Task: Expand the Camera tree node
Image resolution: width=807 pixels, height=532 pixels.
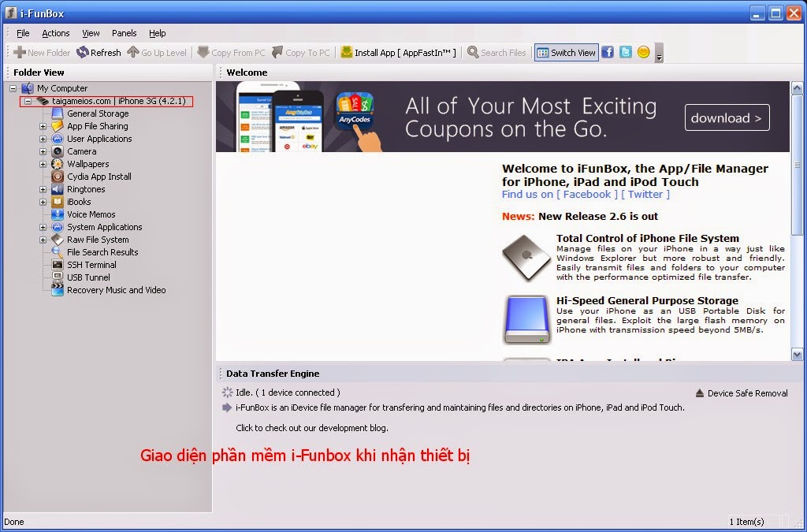Action: (43, 152)
